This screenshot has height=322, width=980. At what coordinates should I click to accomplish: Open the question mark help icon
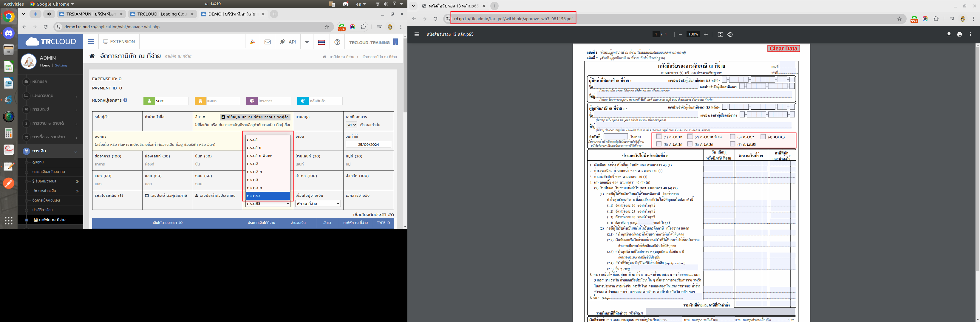point(337,42)
